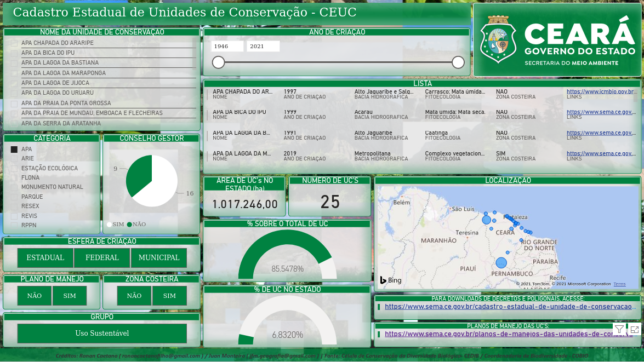
Task: Filter by MUNICIPAL creation sphere
Action: coord(158,258)
